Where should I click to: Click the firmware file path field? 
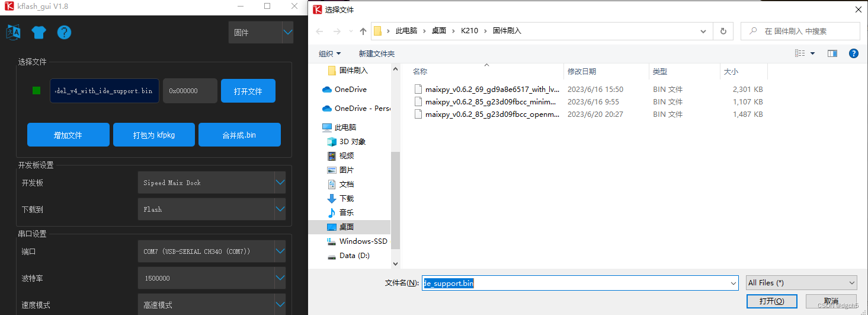click(105, 91)
